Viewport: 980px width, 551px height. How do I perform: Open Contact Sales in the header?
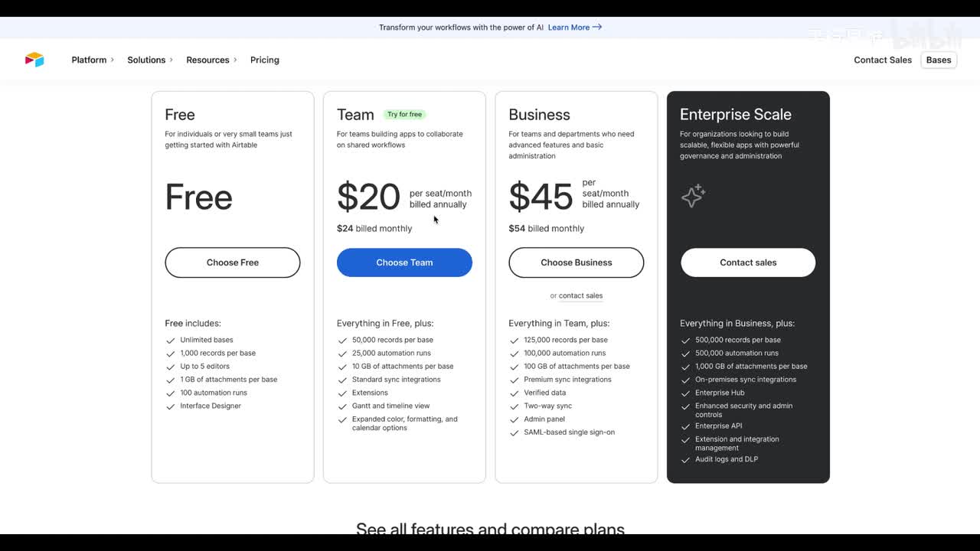pyautogui.click(x=883, y=60)
